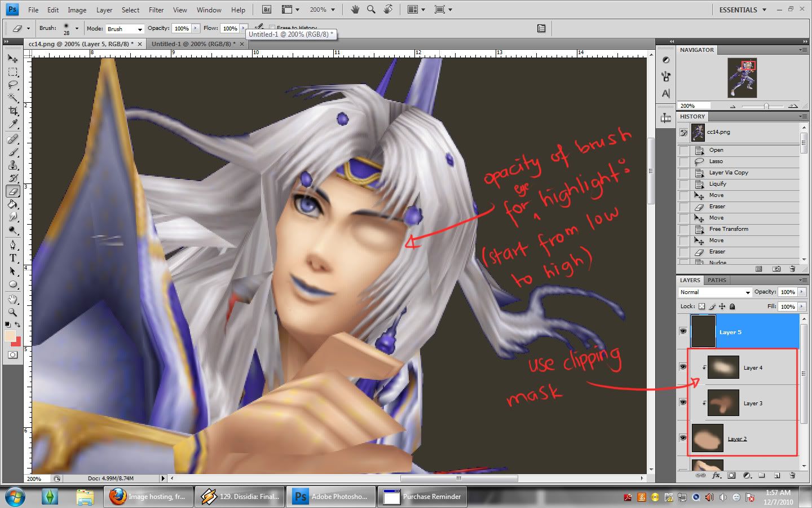
Task: Select the Magic Wand tool
Action: pos(13,98)
